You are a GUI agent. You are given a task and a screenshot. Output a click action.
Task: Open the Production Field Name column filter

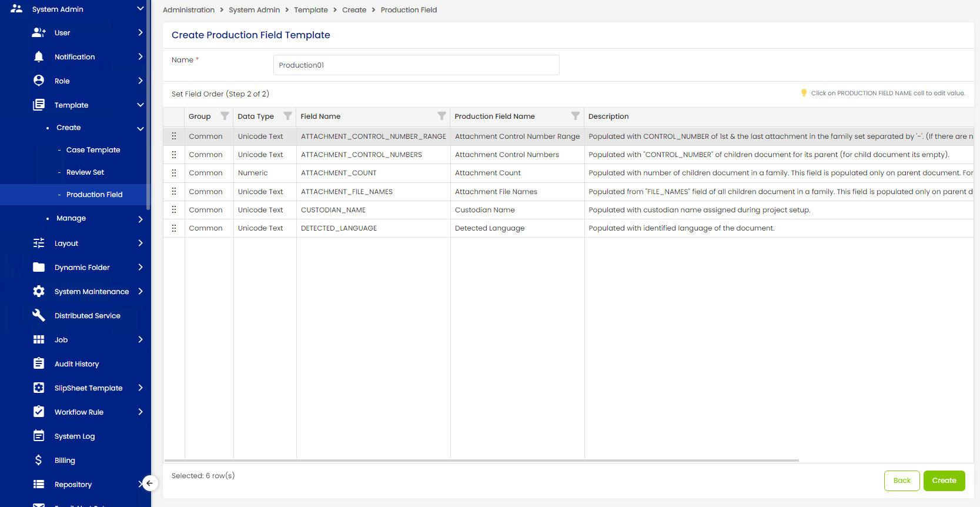point(576,116)
